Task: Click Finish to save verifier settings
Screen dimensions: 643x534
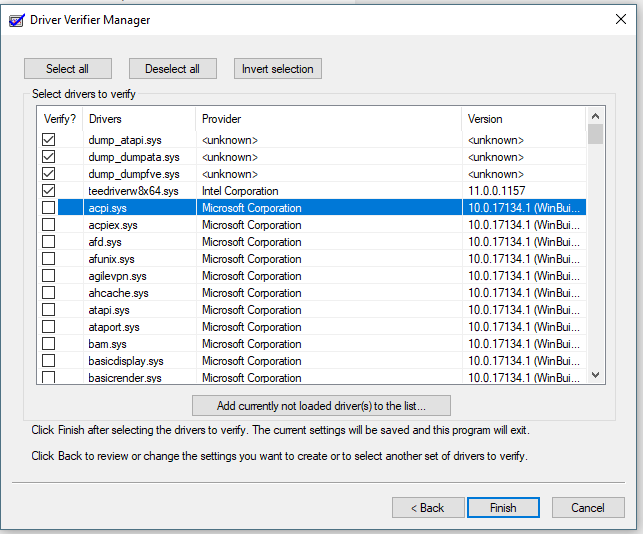Action: [x=503, y=508]
